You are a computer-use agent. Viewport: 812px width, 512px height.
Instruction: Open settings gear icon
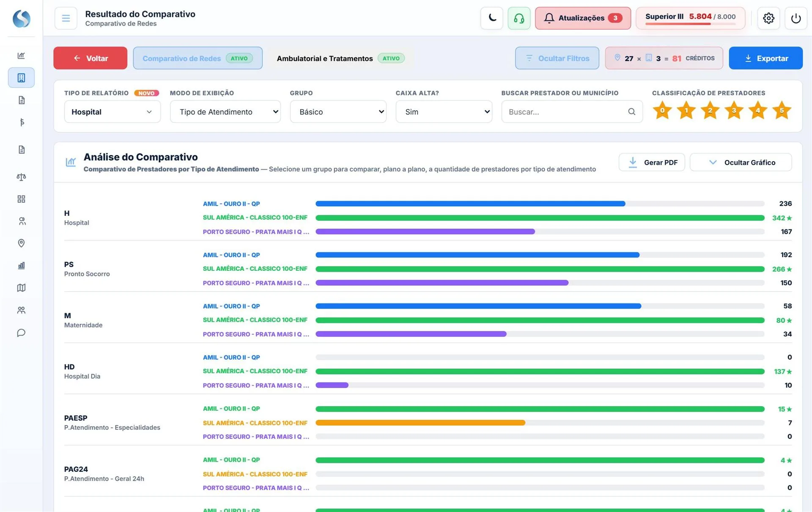click(768, 18)
